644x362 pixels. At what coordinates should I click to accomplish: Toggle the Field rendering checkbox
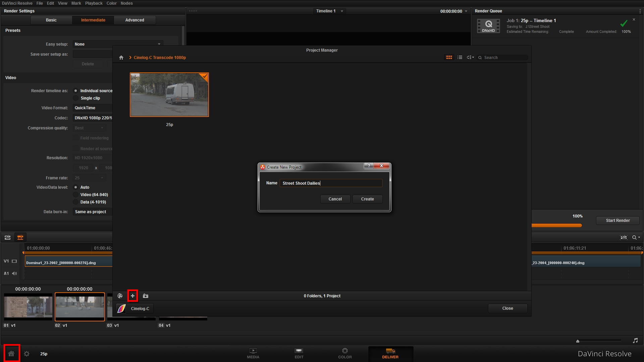click(76, 138)
